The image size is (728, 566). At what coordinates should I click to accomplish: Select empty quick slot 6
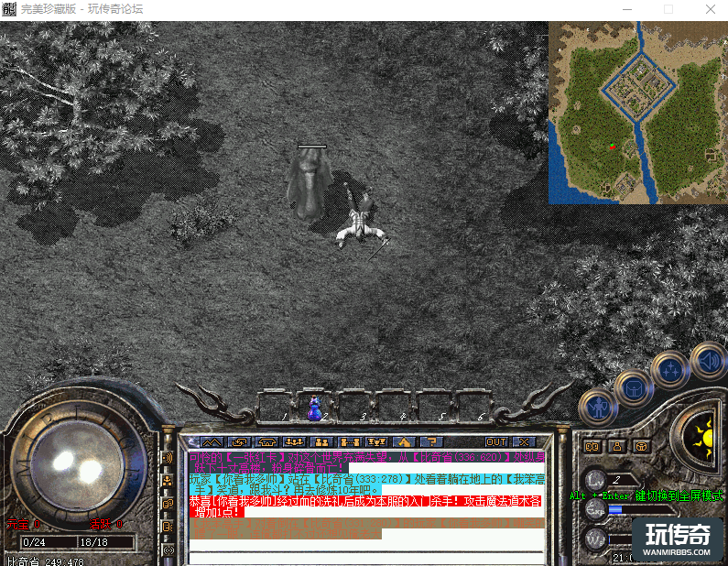473,408
